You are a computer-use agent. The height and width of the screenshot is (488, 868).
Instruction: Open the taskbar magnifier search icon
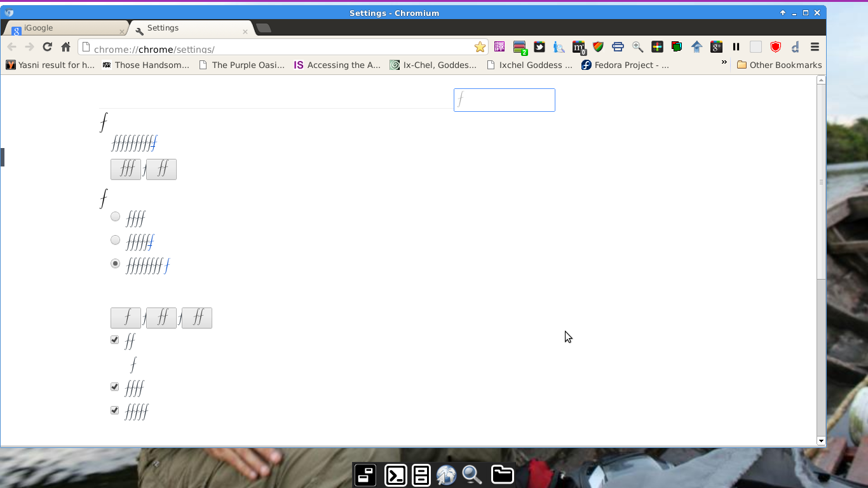click(471, 475)
